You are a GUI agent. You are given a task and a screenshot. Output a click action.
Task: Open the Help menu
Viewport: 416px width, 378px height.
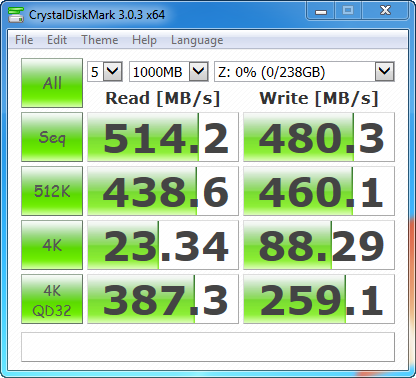144,40
